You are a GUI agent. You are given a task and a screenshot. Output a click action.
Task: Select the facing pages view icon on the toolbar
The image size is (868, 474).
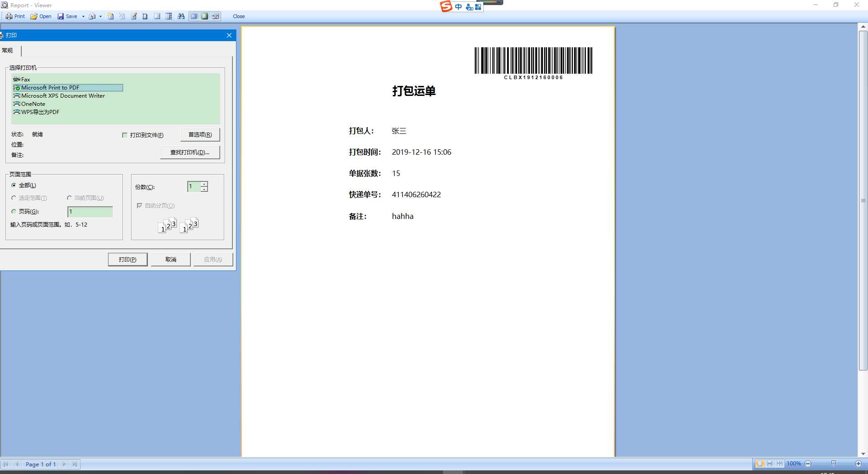pos(216,16)
